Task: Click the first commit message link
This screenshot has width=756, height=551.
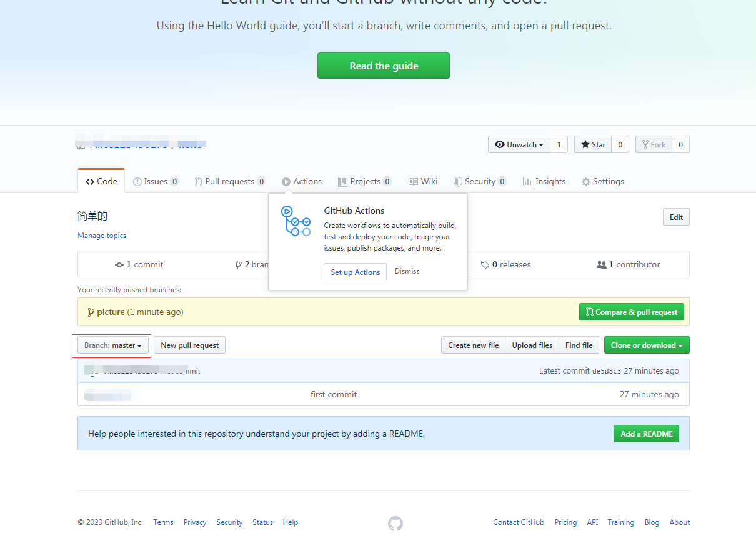Action: point(334,394)
